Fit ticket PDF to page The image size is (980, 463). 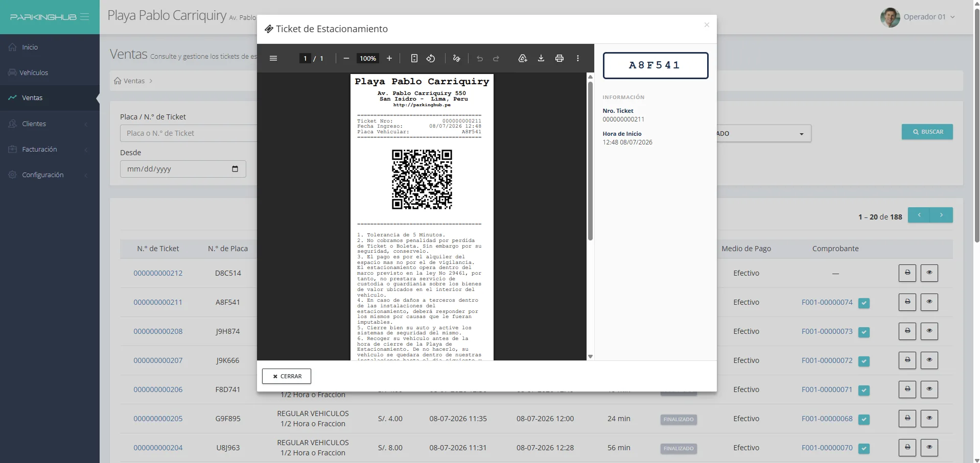click(414, 58)
